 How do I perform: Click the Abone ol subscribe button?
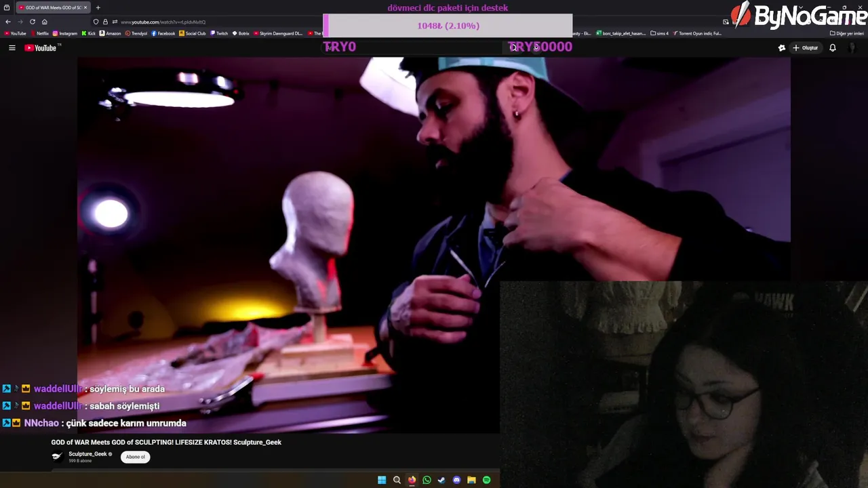[x=135, y=457]
